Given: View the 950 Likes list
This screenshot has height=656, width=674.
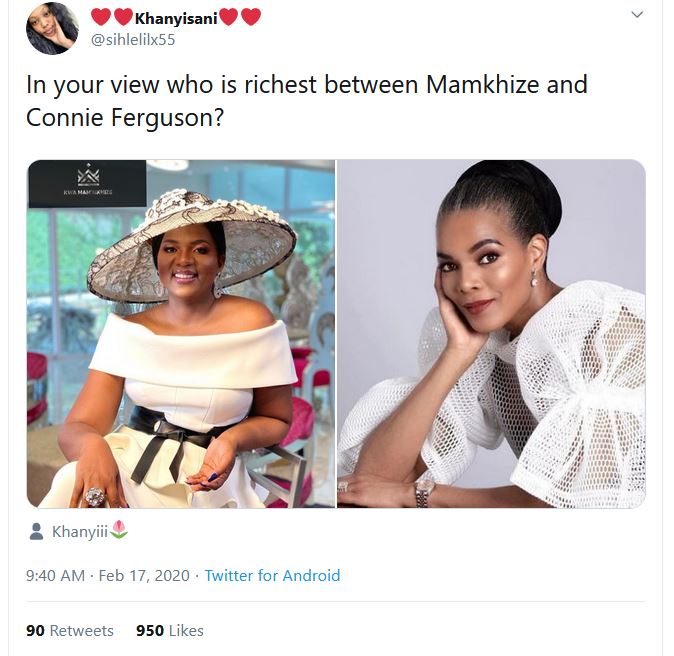Looking at the screenshot, I should tap(170, 631).
